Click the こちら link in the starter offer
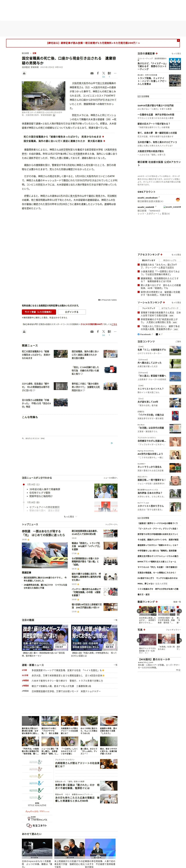The width and height of the screenshot is (186, 868). click(x=114, y=324)
